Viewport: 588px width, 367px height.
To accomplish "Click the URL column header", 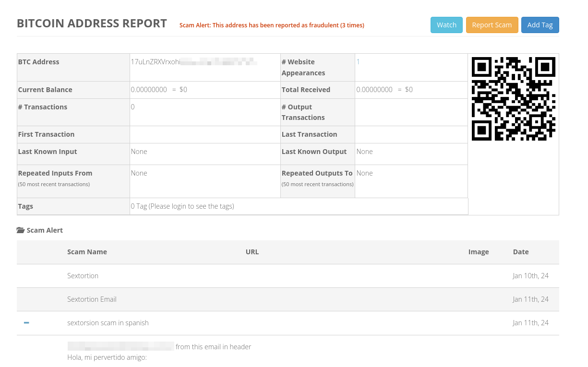I will 252,252.
